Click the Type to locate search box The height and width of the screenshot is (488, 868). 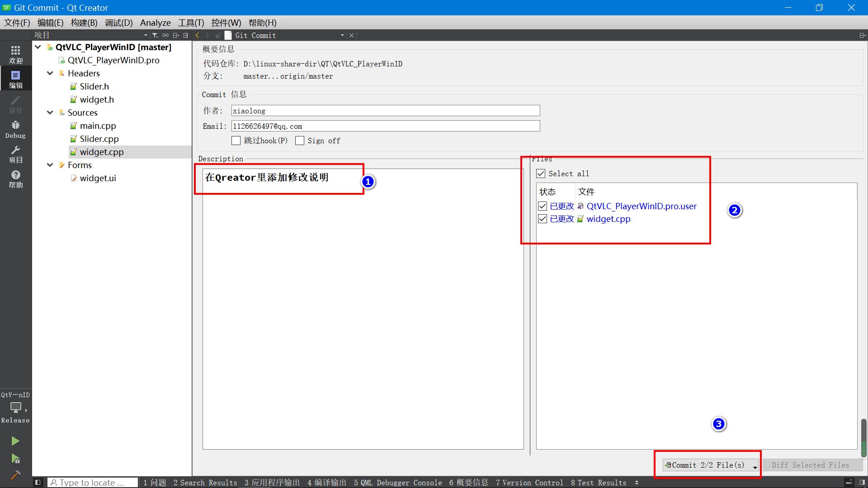[93, 483]
